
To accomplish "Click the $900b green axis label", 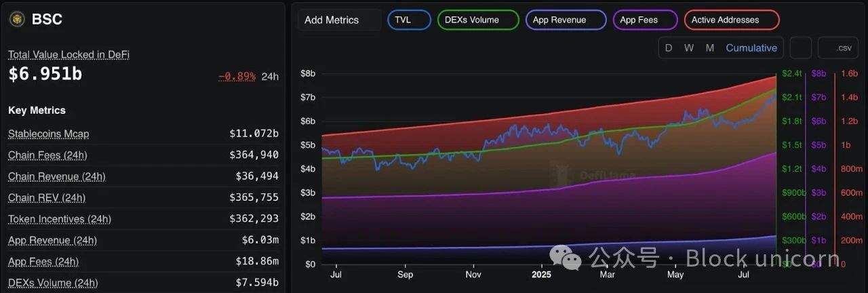I will (x=793, y=193).
